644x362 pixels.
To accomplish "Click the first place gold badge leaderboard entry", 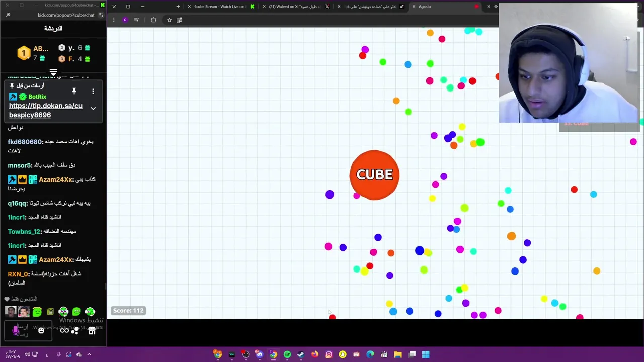I will (33, 53).
